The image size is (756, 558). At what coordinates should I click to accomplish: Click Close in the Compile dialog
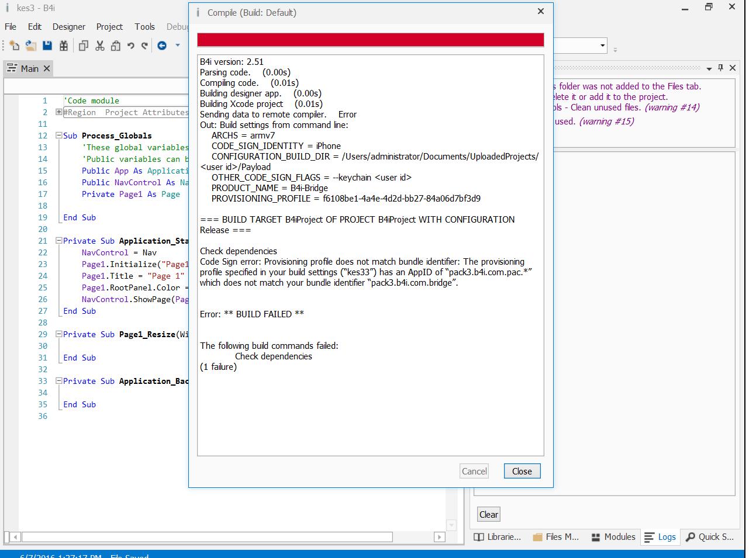coord(522,472)
